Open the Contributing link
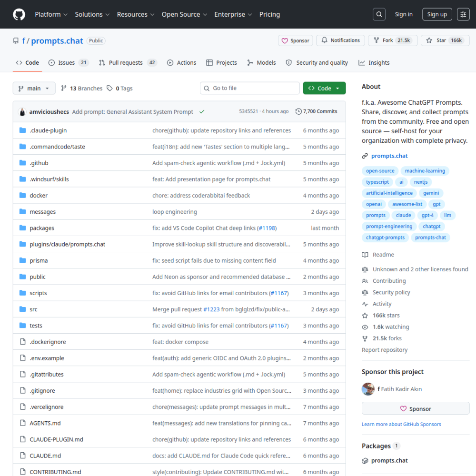Screen dimensions: 476x476 (x=384, y=280)
